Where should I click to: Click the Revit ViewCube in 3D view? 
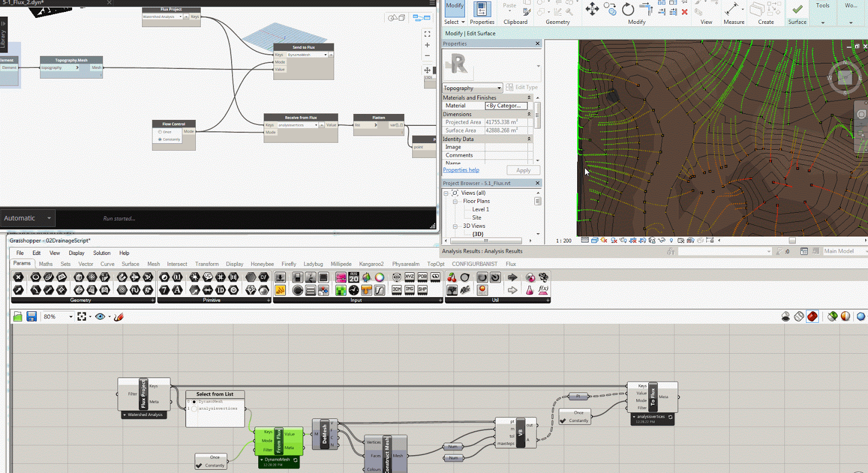click(x=844, y=77)
